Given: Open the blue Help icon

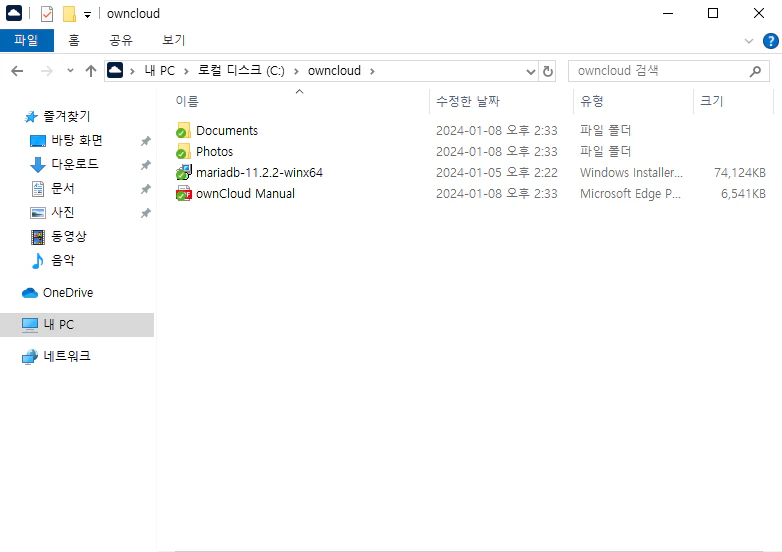Looking at the screenshot, I should pos(771,41).
